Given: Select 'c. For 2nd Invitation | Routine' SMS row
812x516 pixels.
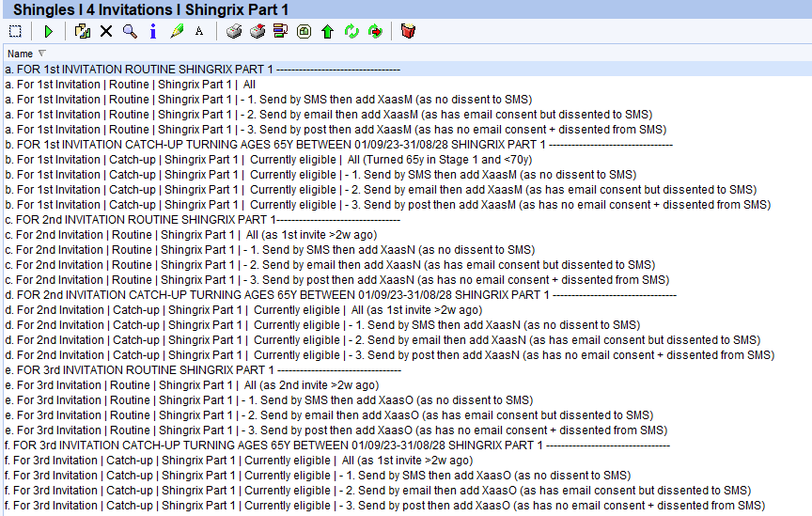Looking at the screenshot, I should tap(408, 250).
